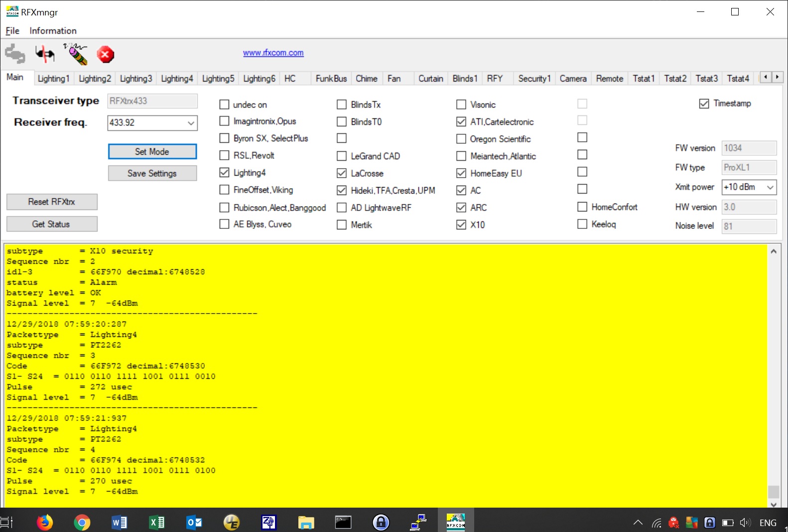Image resolution: width=788 pixels, height=532 pixels.
Task: Open Excel from the taskbar
Action: [156, 522]
